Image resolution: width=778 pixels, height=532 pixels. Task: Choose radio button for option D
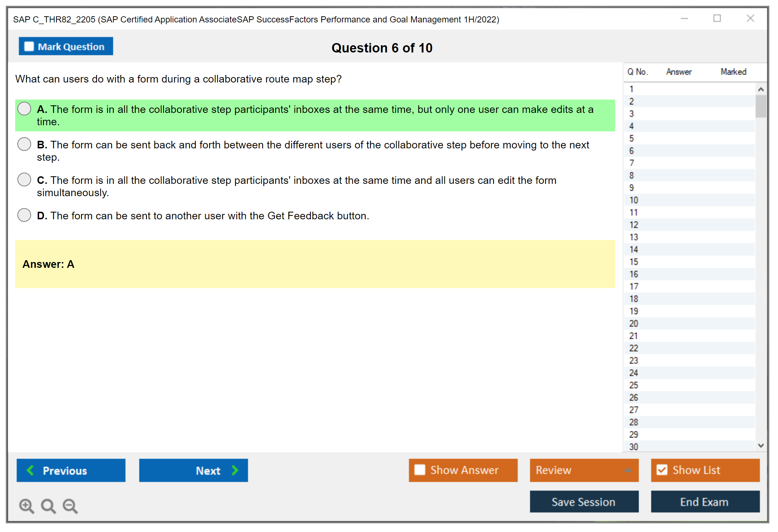coord(24,215)
